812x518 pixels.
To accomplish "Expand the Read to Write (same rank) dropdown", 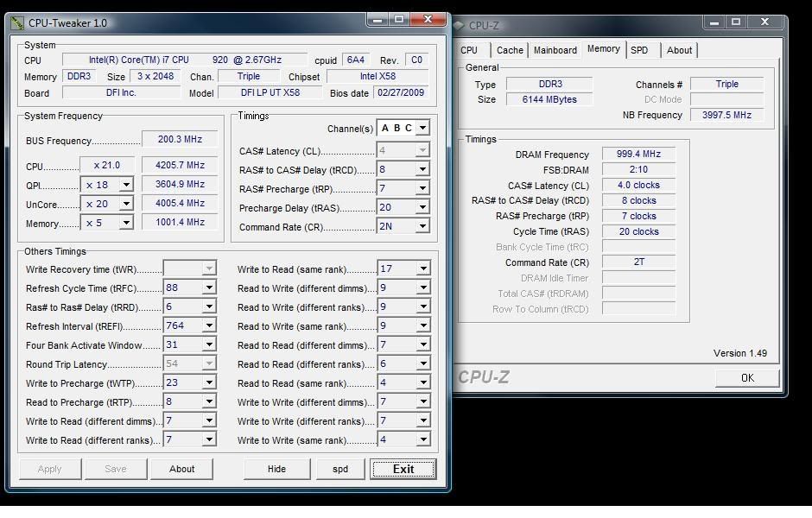I will coord(423,326).
